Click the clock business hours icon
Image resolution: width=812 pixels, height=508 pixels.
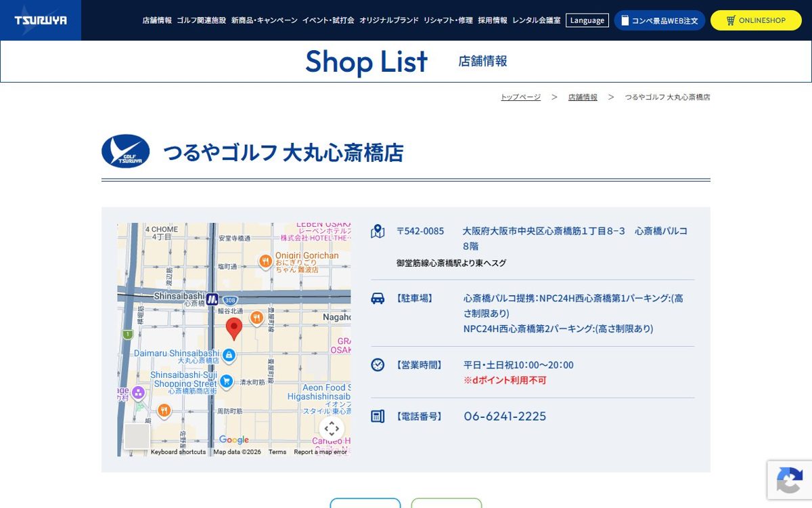click(378, 364)
